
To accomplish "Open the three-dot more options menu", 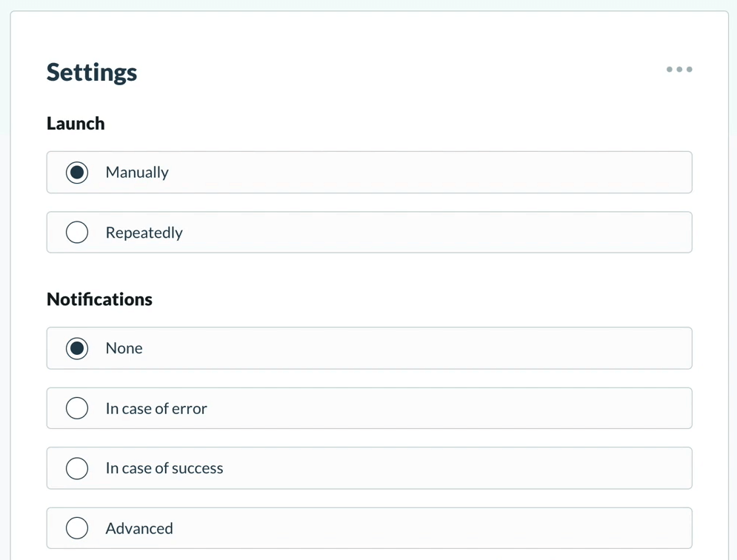I will (679, 70).
